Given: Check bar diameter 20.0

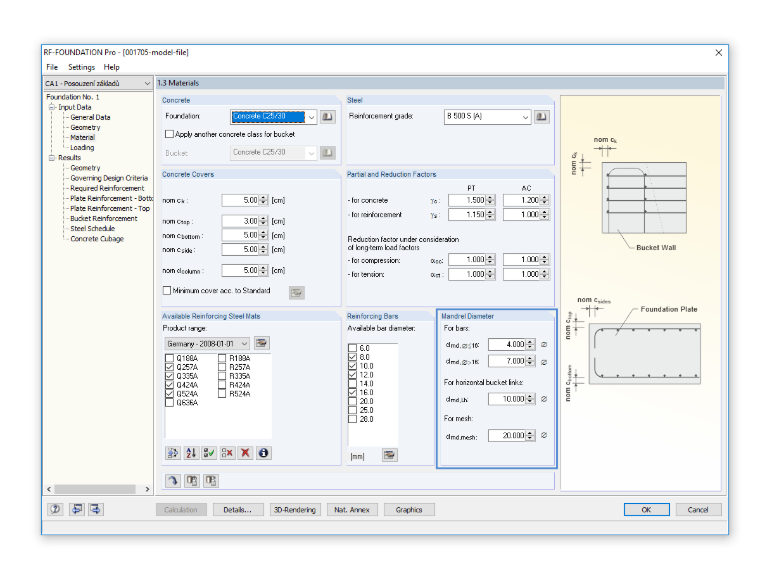Looking at the screenshot, I should point(352,401).
